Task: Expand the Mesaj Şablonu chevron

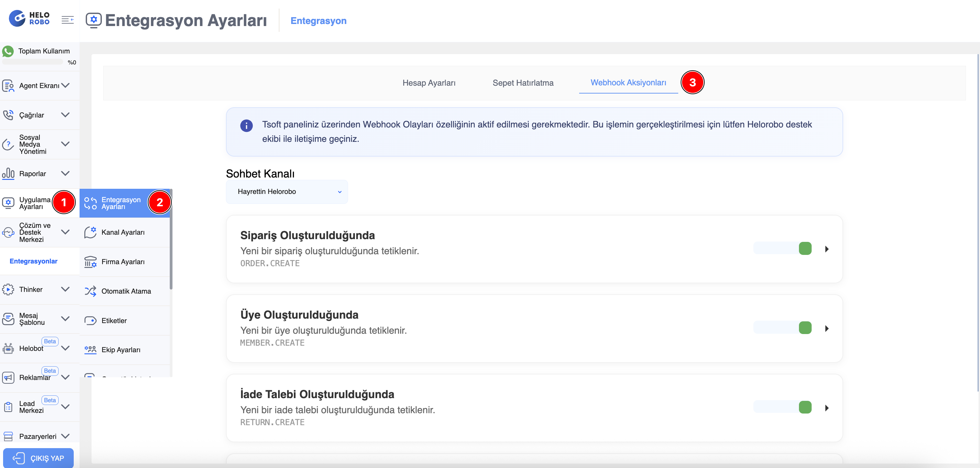Action: (65, 319)
